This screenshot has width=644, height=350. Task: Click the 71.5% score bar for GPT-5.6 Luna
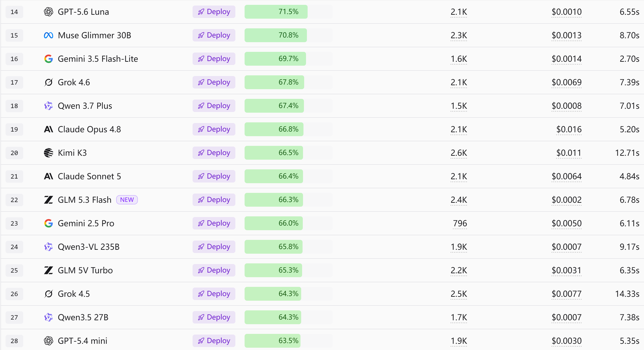coord(289,12)
